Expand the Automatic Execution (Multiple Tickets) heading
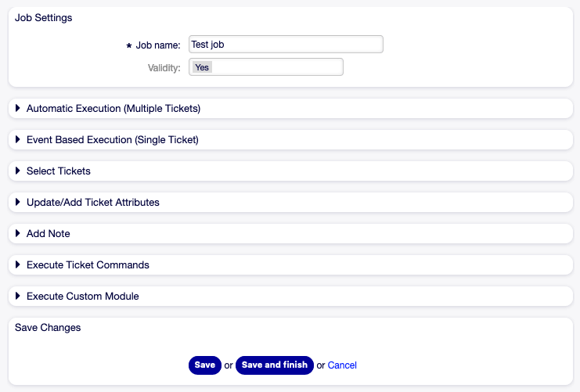Viewport: 580px width, 392px height. point(113,109)
